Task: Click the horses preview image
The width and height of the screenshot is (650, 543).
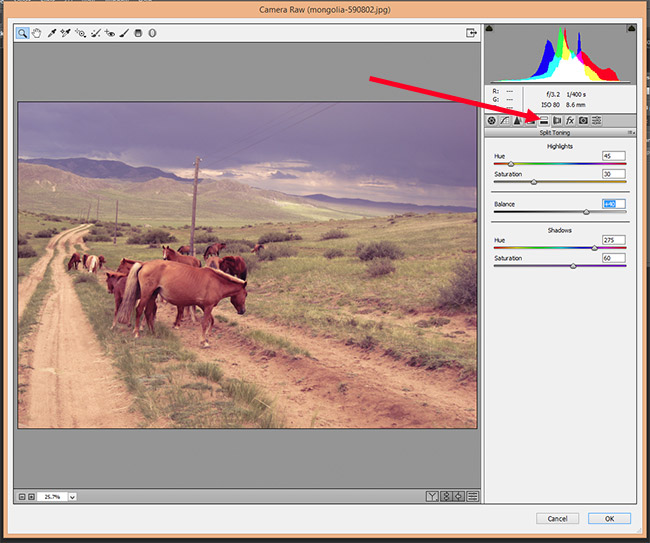Action: tap(247, 265)
